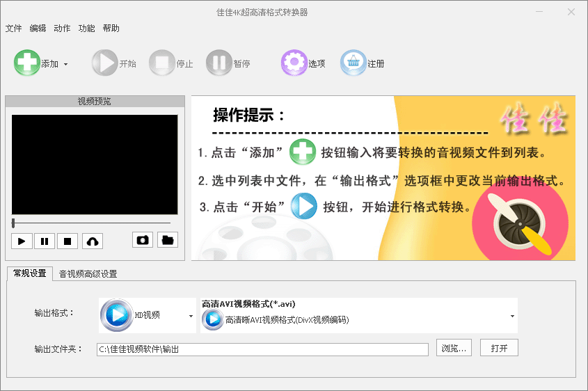This screenshot has height=391, width=588.
Task: Minimize the converter window
Action: click(539, 12)
